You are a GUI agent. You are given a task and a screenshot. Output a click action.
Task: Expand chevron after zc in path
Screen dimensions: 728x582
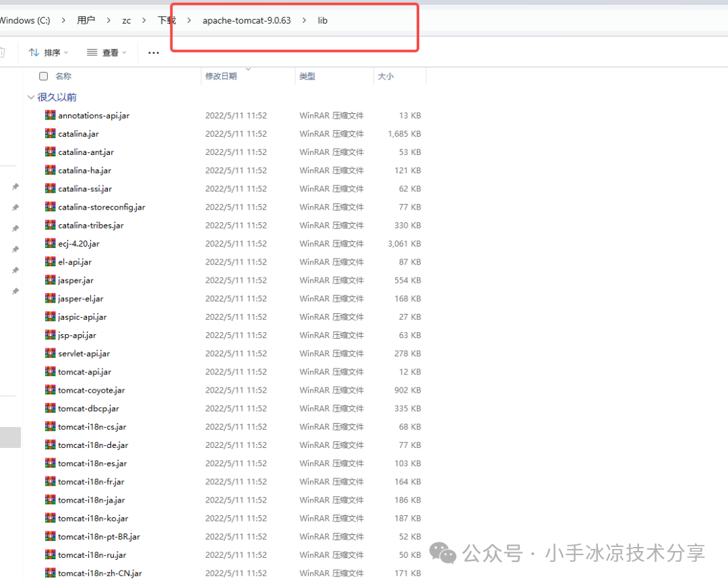click(x=144, y=20)
